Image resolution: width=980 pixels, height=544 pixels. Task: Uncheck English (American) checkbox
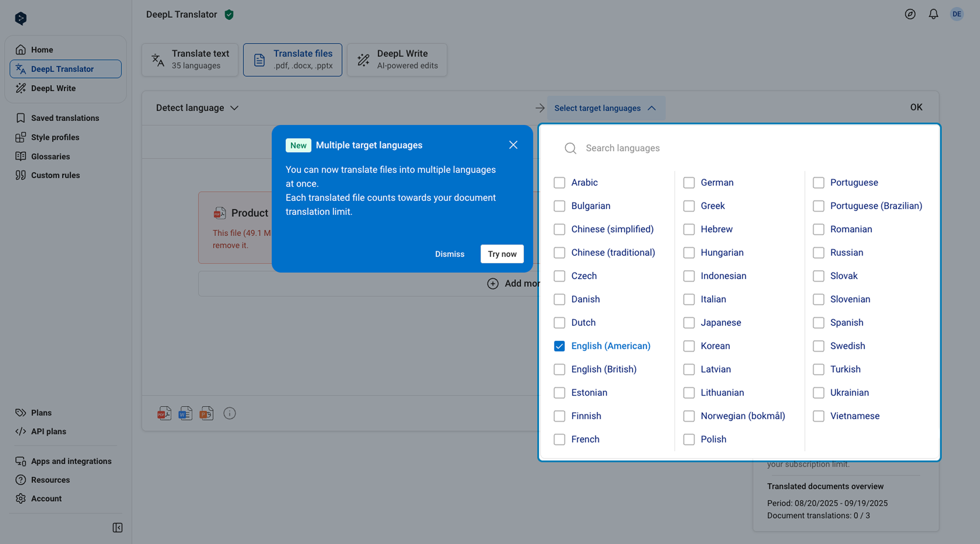(x=559, y=346)
